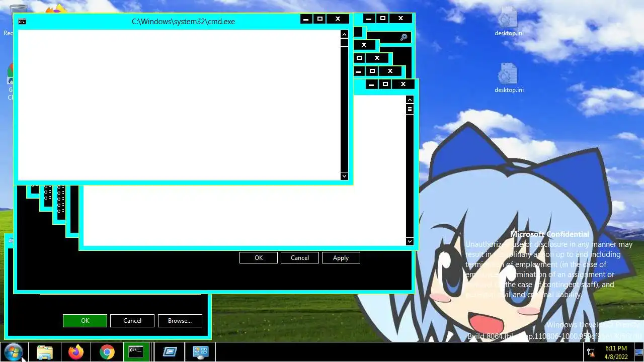Open the Control Panel taskbar icon
This screenshot has height=362, width=644.
pos(201,352)
